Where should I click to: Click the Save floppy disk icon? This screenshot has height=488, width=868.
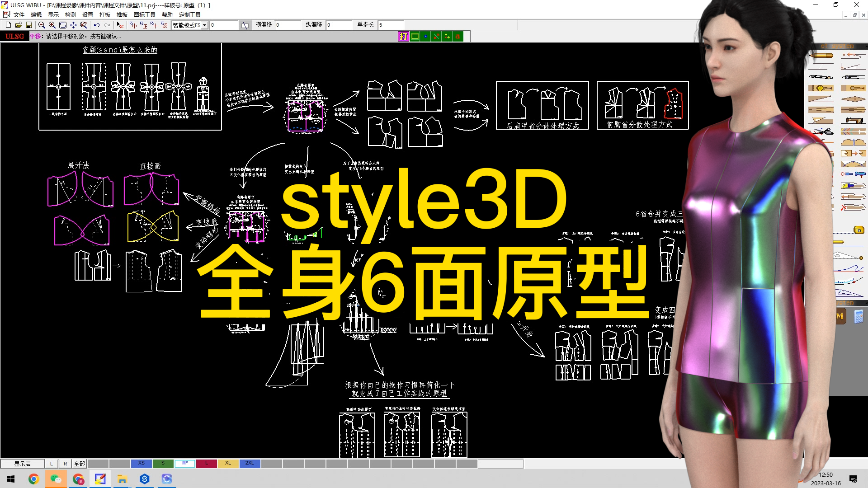[x=28, y=25]
